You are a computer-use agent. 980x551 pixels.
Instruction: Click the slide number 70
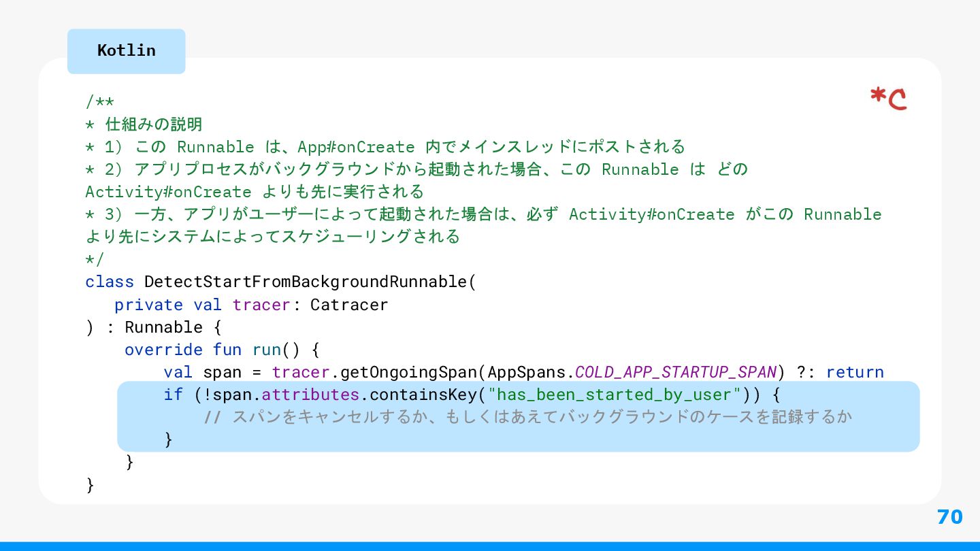click(950, 517)
